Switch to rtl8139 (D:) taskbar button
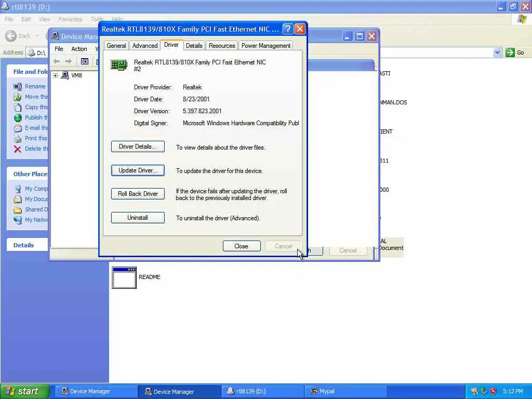This screenshot has height=399, width=532. 263,391
